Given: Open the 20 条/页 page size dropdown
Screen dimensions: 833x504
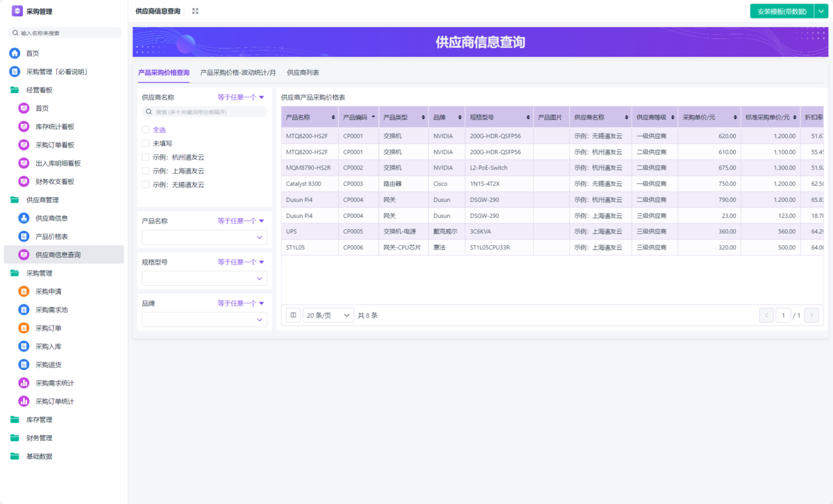Looking at the screenshot, I should point(328,315).
